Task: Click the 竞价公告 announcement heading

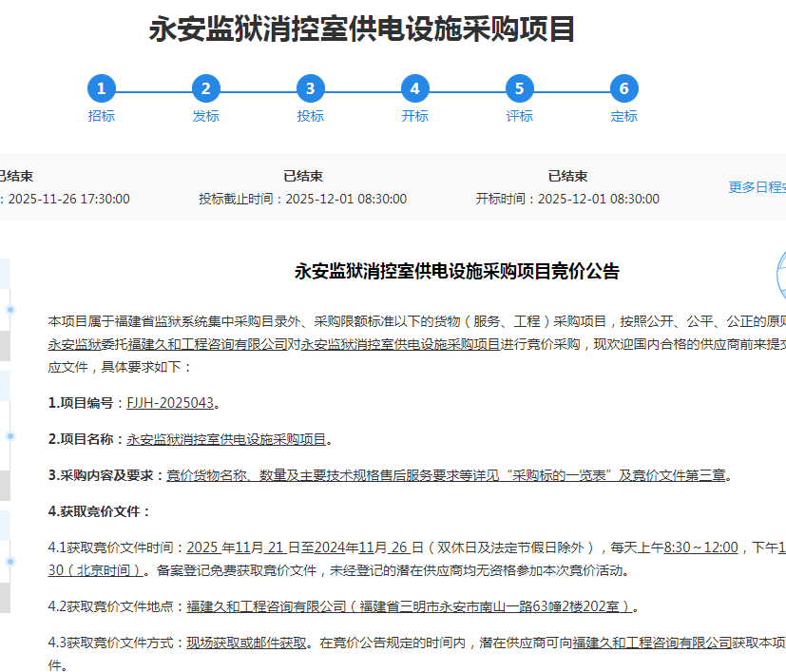Action: pos(457,272)
